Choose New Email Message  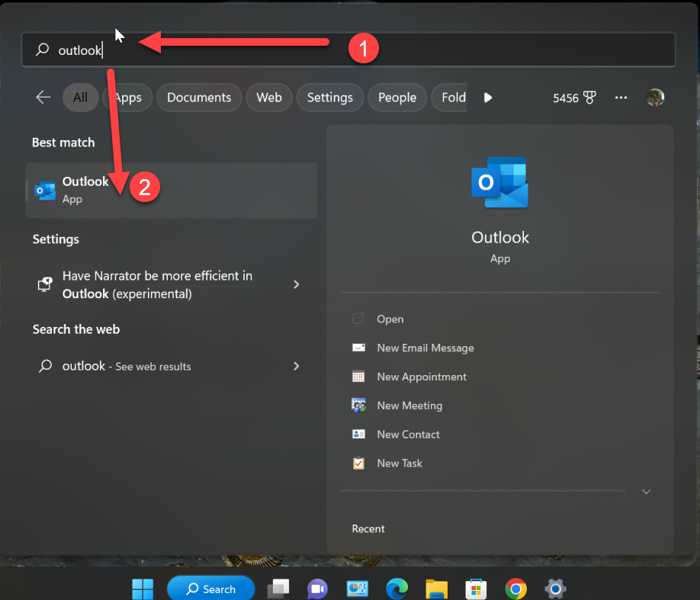[425, 348]
